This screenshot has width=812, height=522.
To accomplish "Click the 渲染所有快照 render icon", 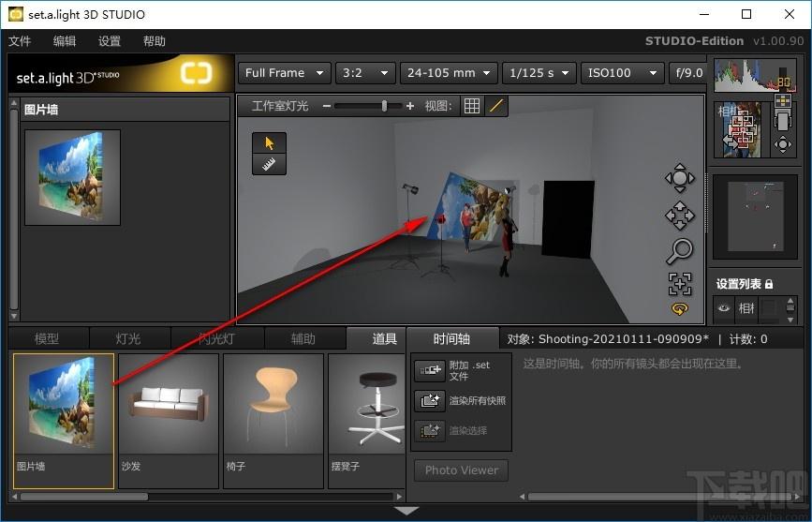I will click(x=429, y=401).
